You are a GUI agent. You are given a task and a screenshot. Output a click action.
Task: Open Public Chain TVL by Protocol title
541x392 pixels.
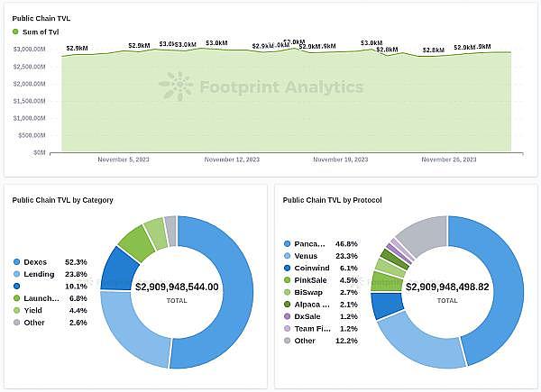pos(333,200)
